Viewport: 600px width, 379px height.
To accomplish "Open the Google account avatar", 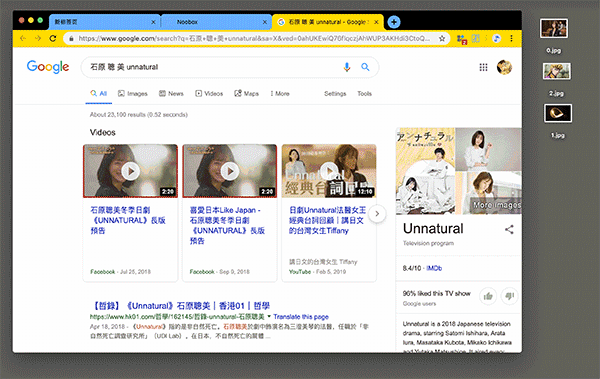I will 504,67.
